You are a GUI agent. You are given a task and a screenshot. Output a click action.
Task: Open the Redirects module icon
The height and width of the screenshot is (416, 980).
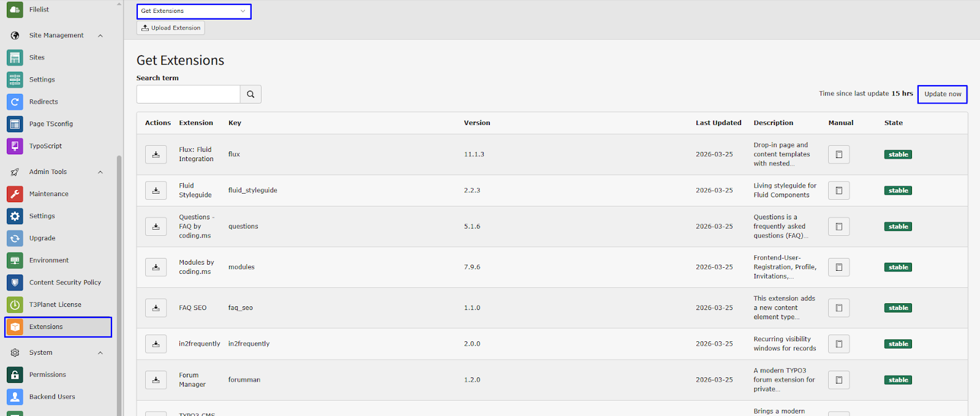pos(15,102)
